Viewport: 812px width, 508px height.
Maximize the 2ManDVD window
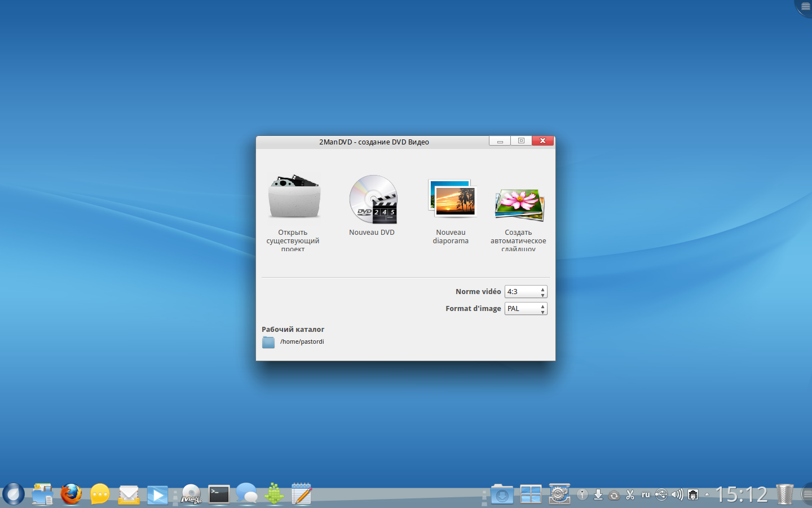pyautogui.click(x=521, y=141)
